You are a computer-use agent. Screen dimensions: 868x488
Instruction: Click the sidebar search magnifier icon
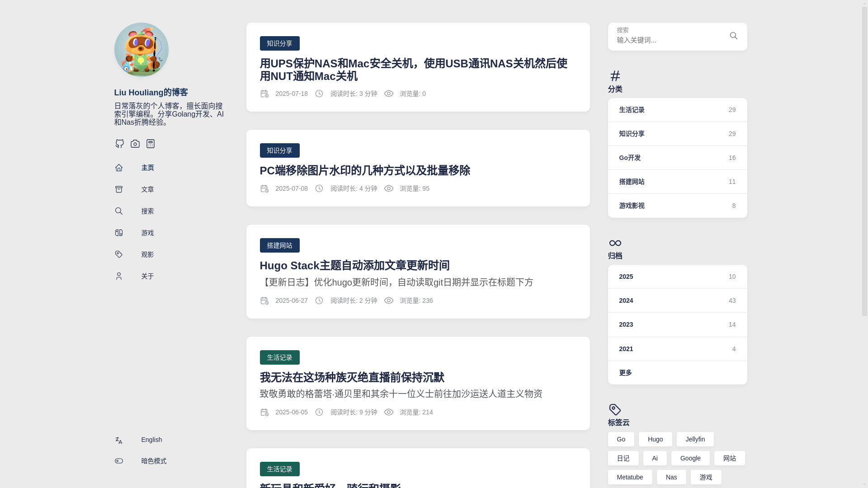click(x=118, y=211)
